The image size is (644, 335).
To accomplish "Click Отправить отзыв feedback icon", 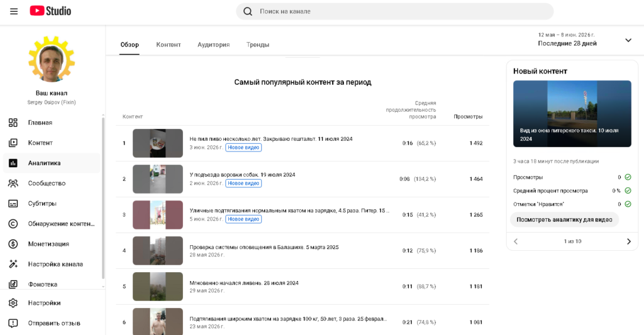I will tap(13, 323).
